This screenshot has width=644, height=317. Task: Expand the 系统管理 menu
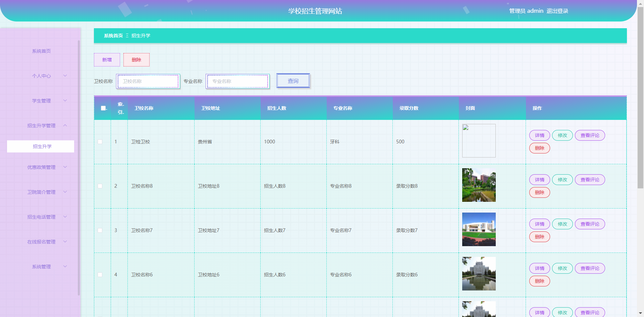[x=41, y=267]
